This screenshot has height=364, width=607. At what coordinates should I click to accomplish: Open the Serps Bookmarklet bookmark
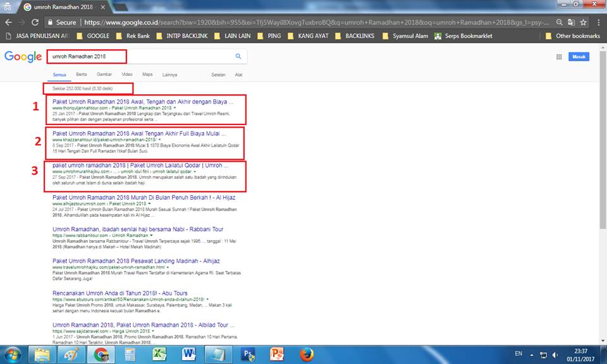[463, 36]
